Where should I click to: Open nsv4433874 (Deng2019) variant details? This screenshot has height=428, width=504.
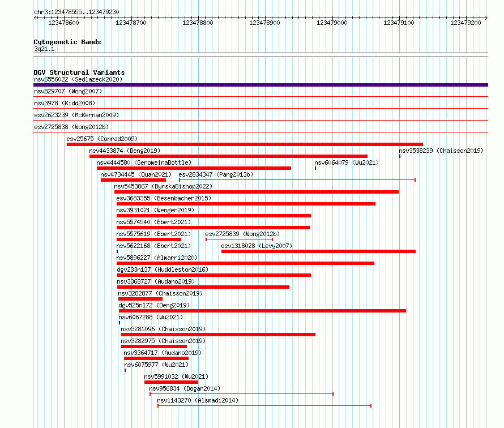pos(125,151)
